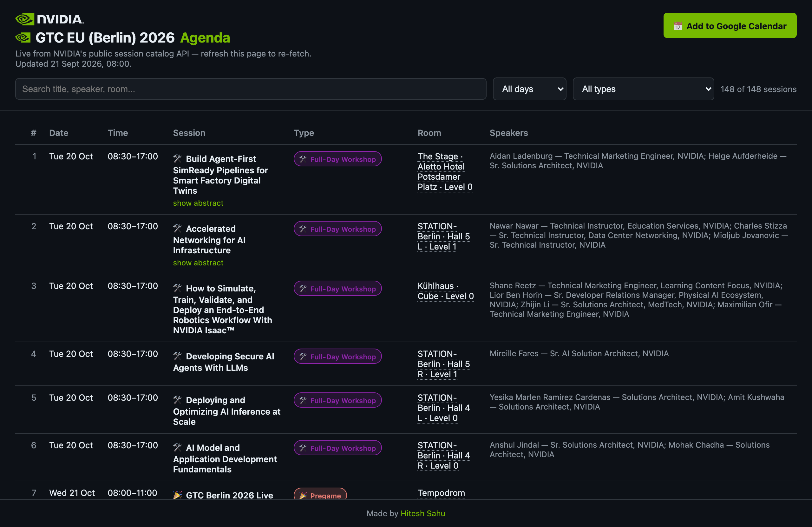
Task: Show abstract for Accelerated Networking session
Action: pos(198,263)
